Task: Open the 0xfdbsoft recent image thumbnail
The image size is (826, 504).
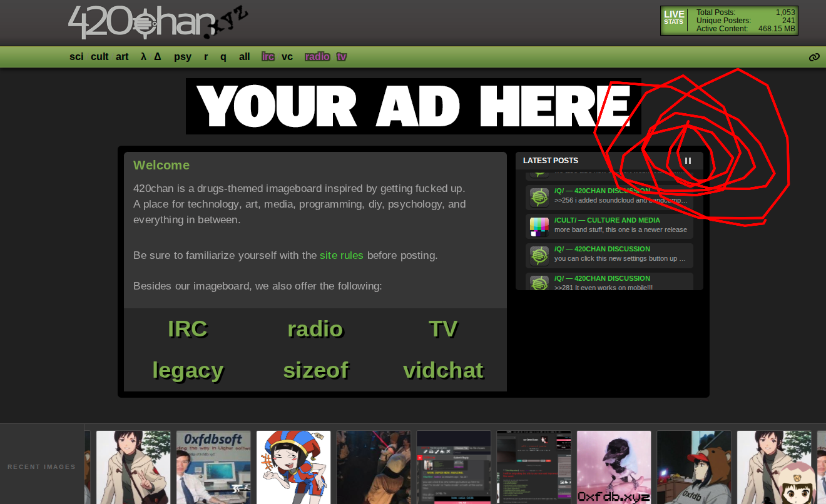Action: click(x=213, y=467)
